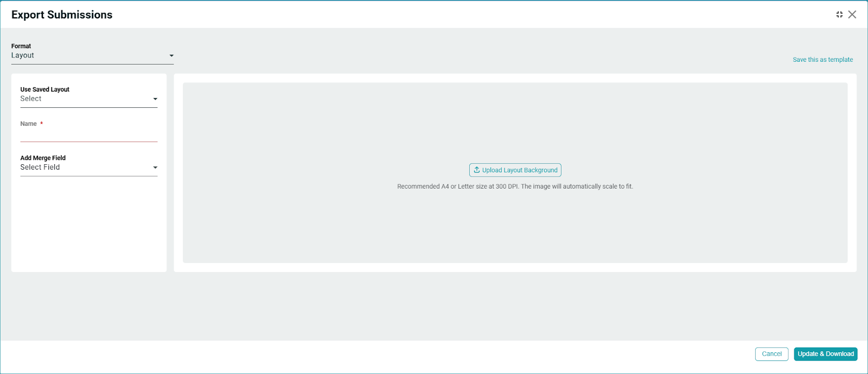The width and height of the screenshot is (868, 374).
Task: Click the Export Submissions title
Action: coord(62,15)
